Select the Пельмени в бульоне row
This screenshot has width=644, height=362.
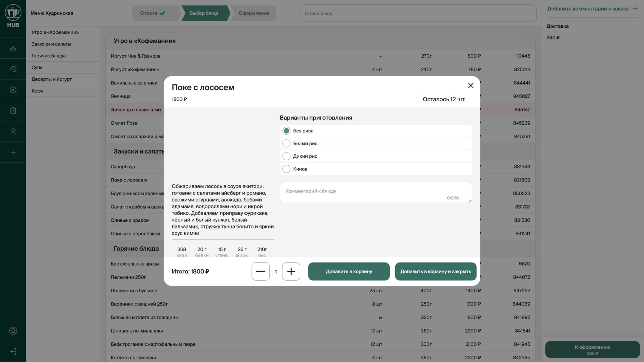coord(320,290)
